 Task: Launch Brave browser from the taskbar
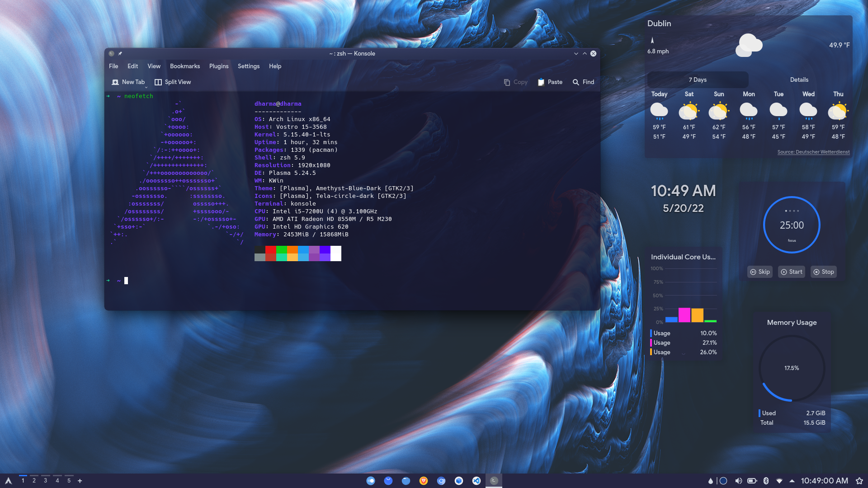pos(424,481)
